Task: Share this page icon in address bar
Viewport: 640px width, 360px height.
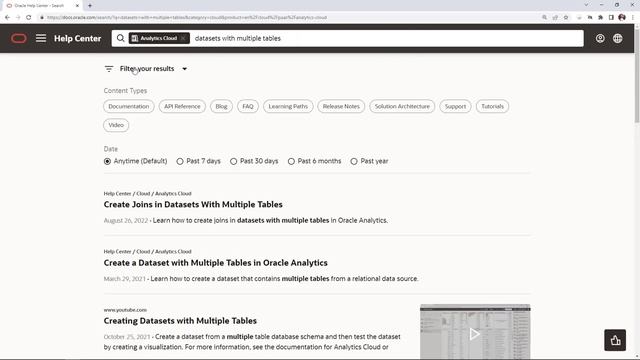Action: point(555,18)
